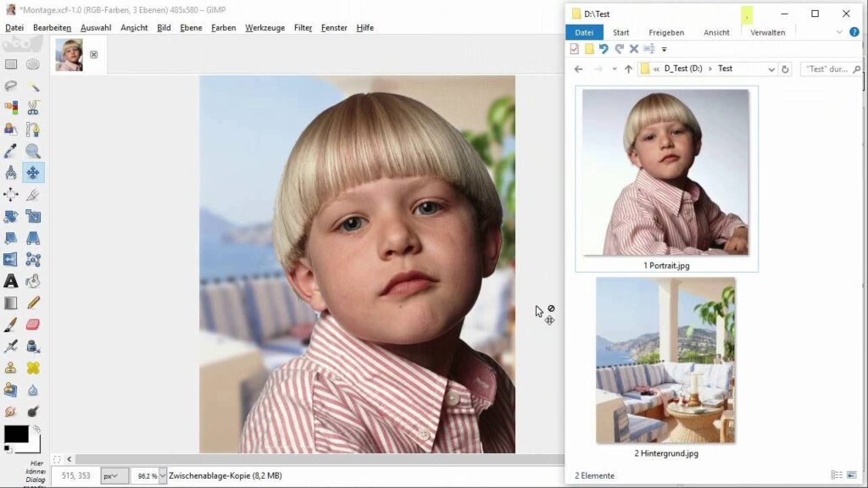Image resolution: width=868 pixels, height=488 pixels.
Task: Pick the Eraser tool
Action: click(x=33, y=324)
